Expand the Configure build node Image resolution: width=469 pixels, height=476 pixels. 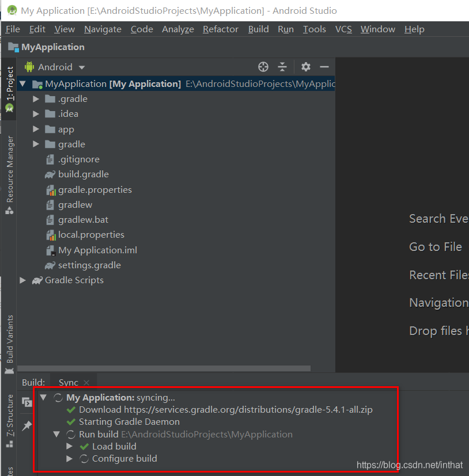point(69,459)
